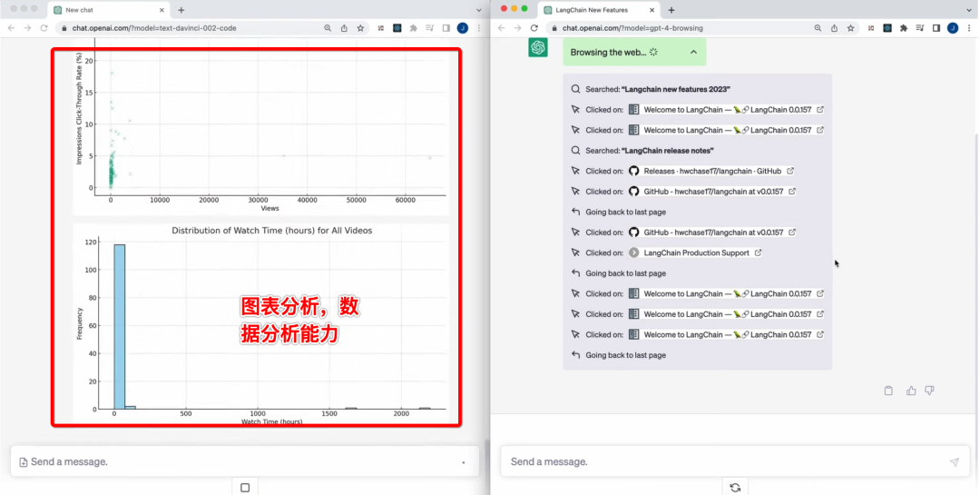
Task: Click the LangChain window address bar URL
Action: coord(632,28)
